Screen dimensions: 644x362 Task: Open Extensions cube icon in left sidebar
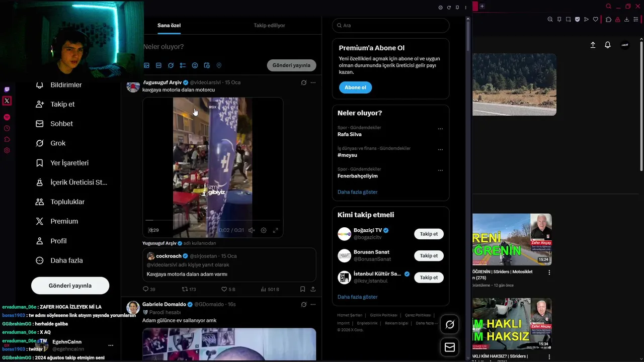click(7, 139)
